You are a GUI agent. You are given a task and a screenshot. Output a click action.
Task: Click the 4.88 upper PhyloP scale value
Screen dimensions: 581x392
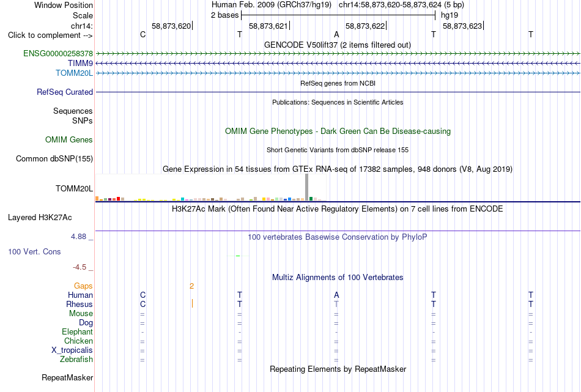(78, 237)
